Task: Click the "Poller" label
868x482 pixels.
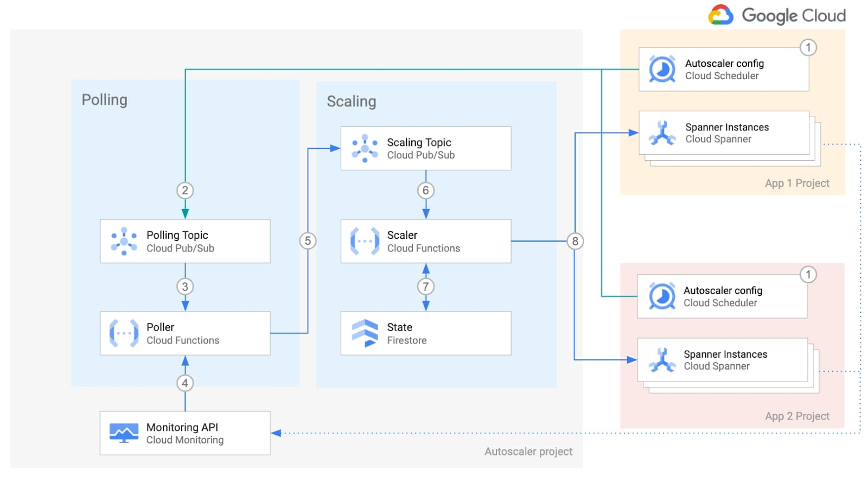Action: coord(161,327)
